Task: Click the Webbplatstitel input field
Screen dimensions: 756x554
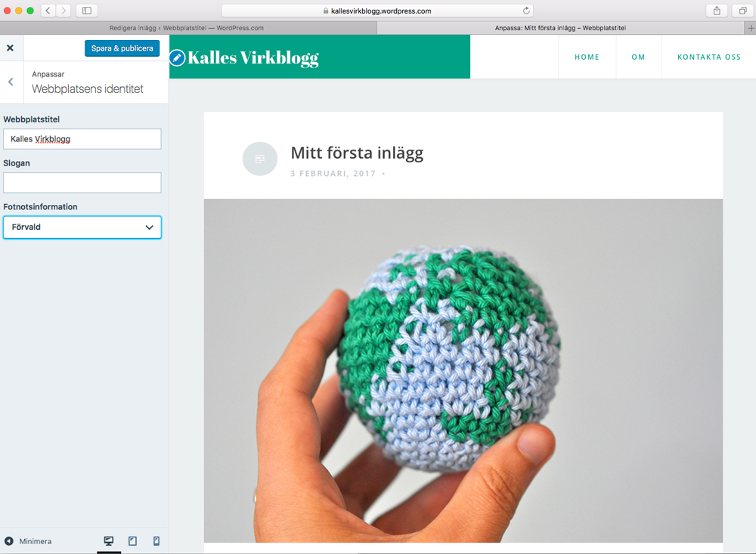Action: pyautogui.click(x=82, y=139)
